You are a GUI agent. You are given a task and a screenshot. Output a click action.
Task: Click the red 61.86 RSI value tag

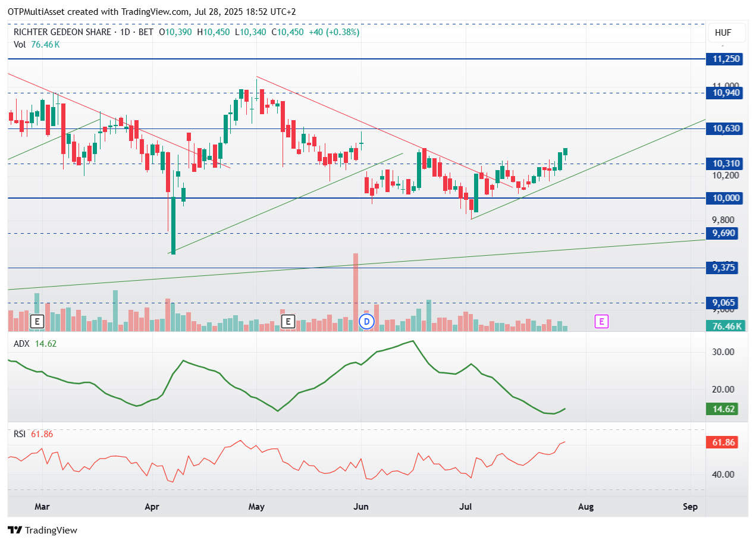click(722, 442)
